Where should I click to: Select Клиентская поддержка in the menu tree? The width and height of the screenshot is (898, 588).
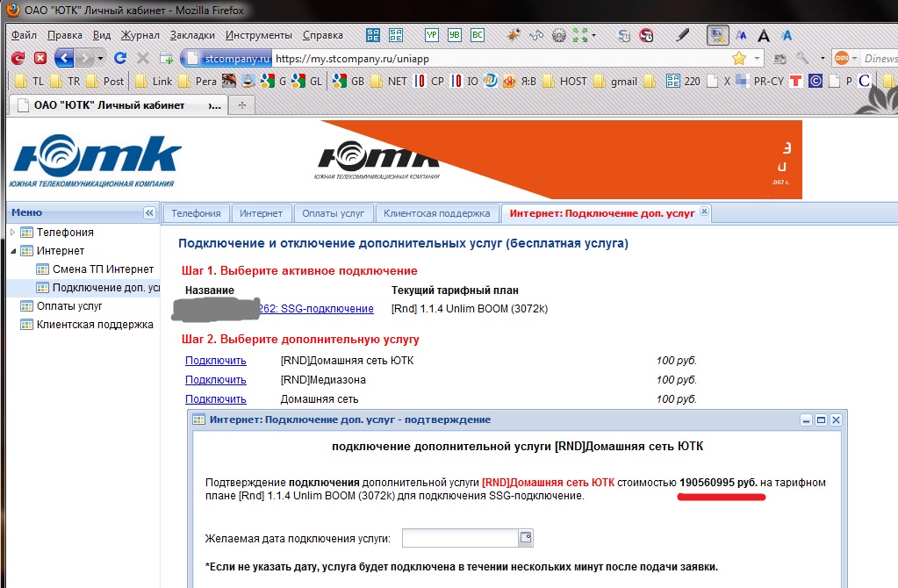click(95, 325)
